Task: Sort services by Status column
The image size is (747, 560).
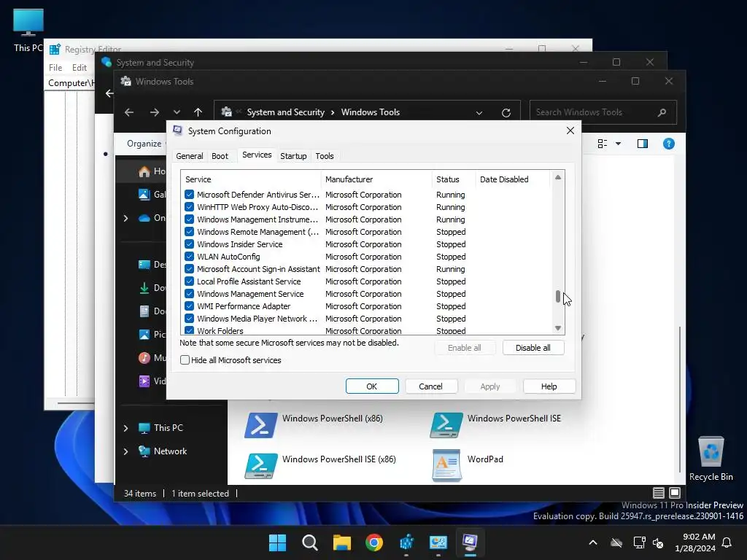Action: [x=454, y=179]
